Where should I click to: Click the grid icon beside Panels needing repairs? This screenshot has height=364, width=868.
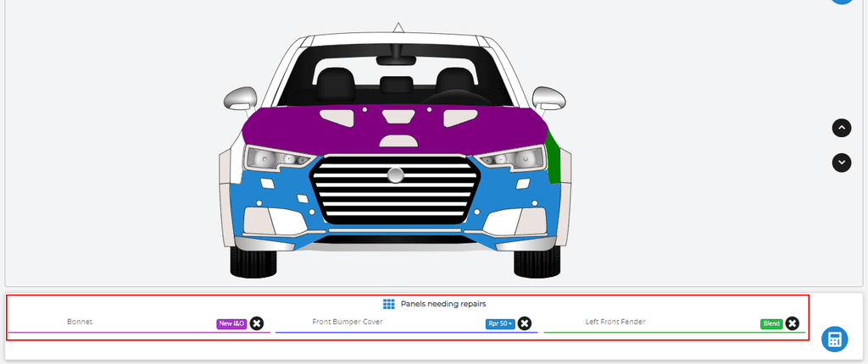(389, 304)
